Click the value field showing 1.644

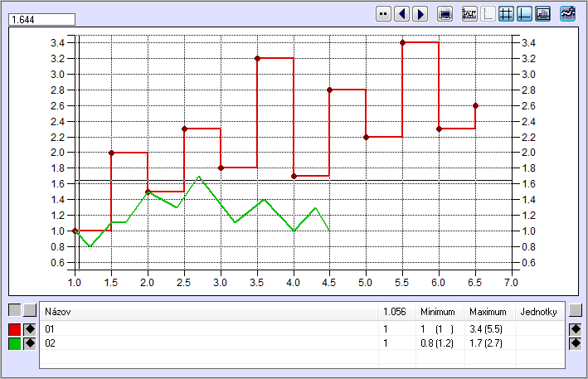[41, 18]
